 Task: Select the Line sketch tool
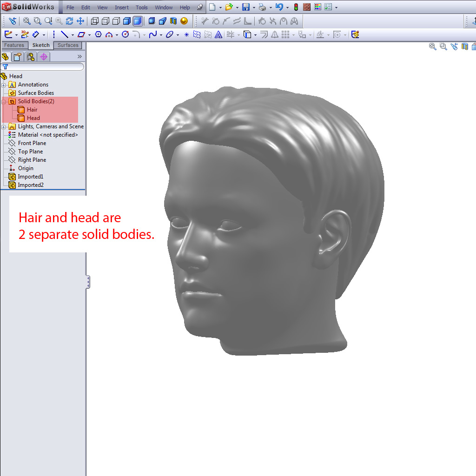point(65,34)
